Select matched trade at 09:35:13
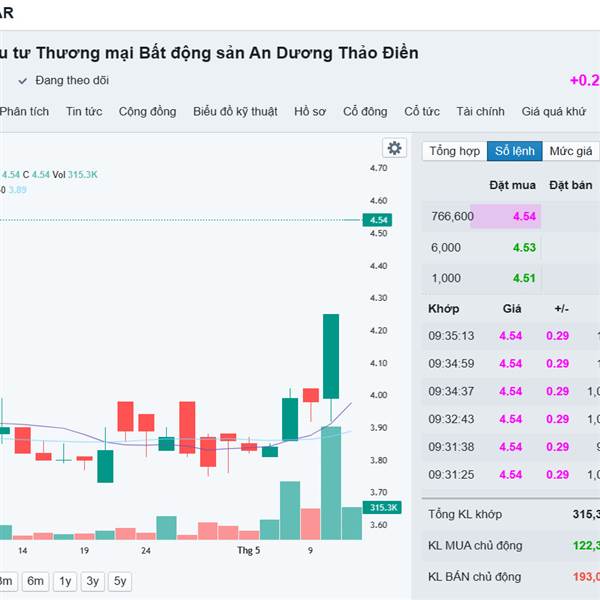600x600 pixels. point(511,336)
